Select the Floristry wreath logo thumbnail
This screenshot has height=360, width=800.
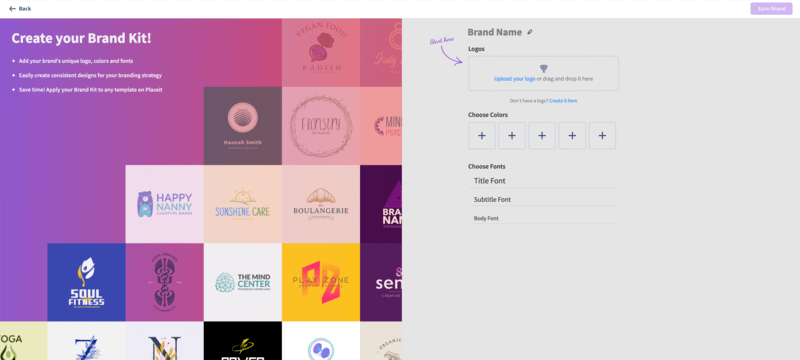[321, 126]
